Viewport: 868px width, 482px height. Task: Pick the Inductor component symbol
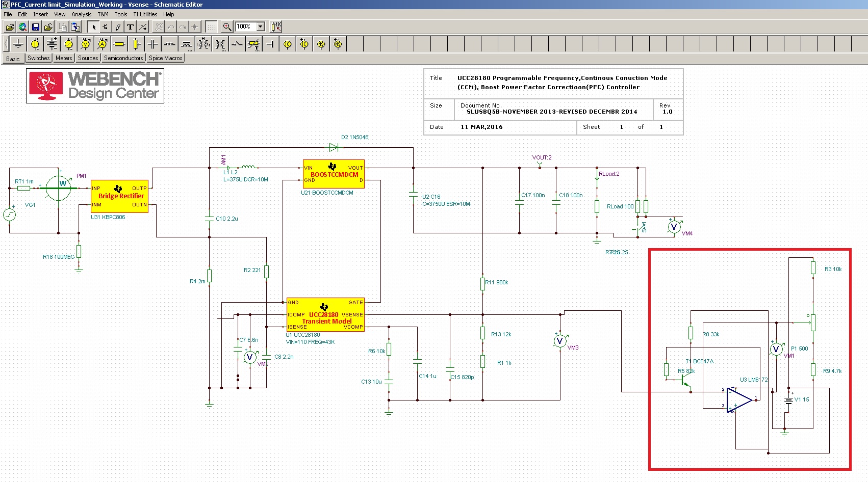pos(170,44)
